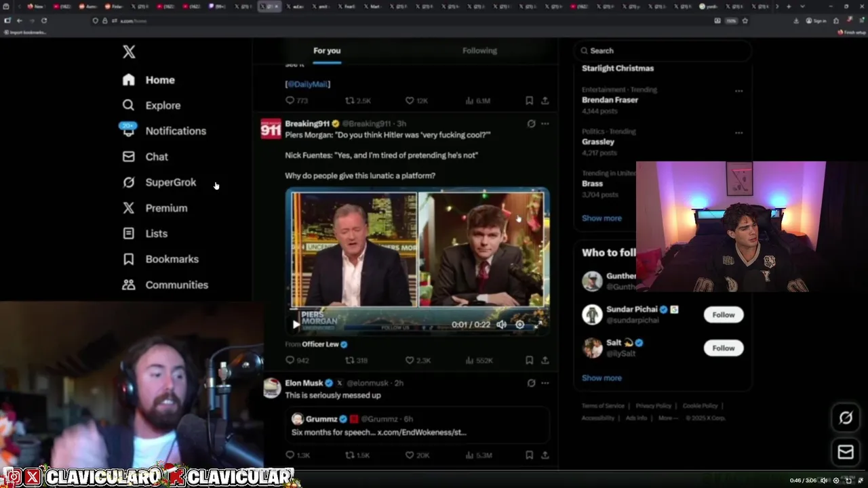Reload the browser page
Viewport: 868px width, 488px height.
tap(44, 20)
